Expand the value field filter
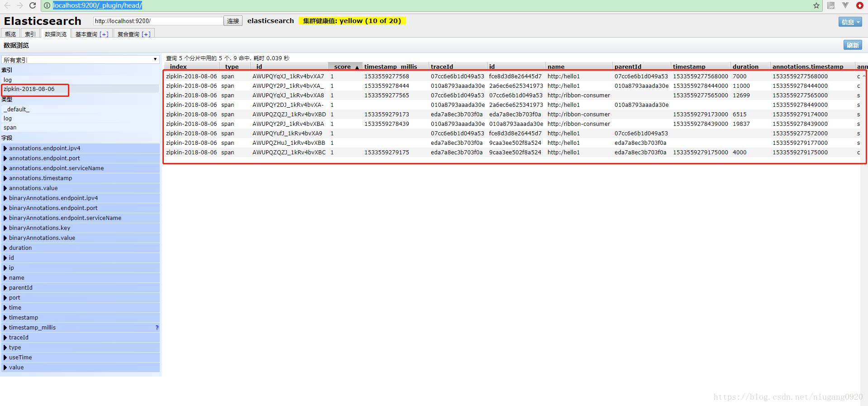Viewport: 868px width, 406px height. point(81,367)
